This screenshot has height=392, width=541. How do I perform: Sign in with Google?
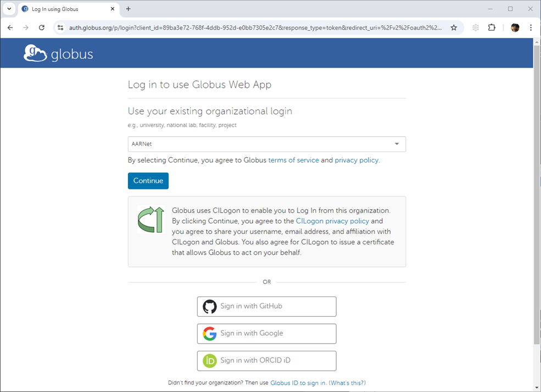(x=267, y=334)
